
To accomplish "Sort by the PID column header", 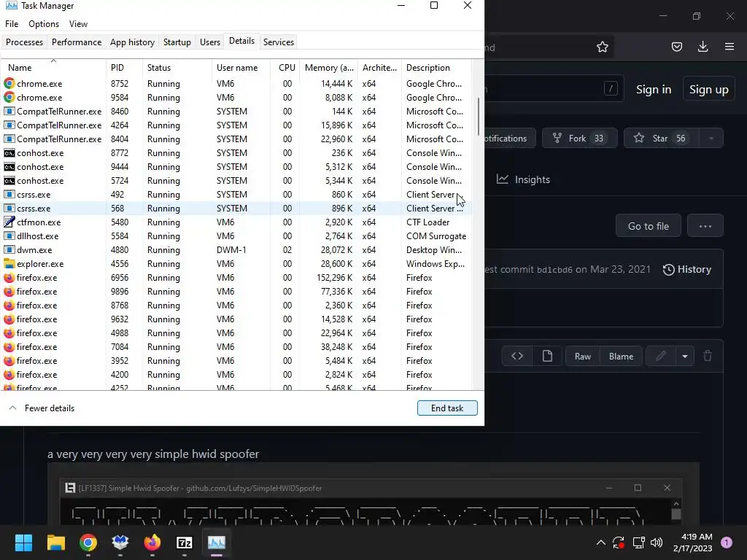I will tap(124, 68).
